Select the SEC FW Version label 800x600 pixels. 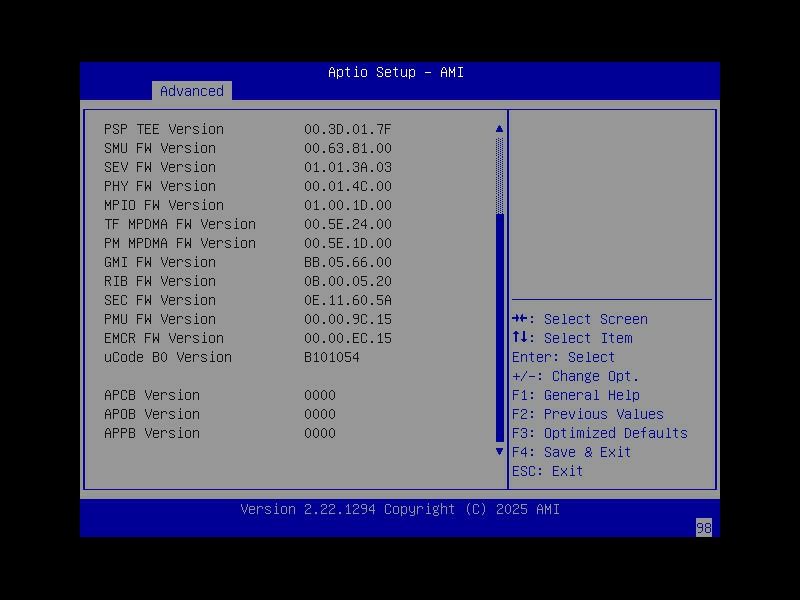click(160, 300)
